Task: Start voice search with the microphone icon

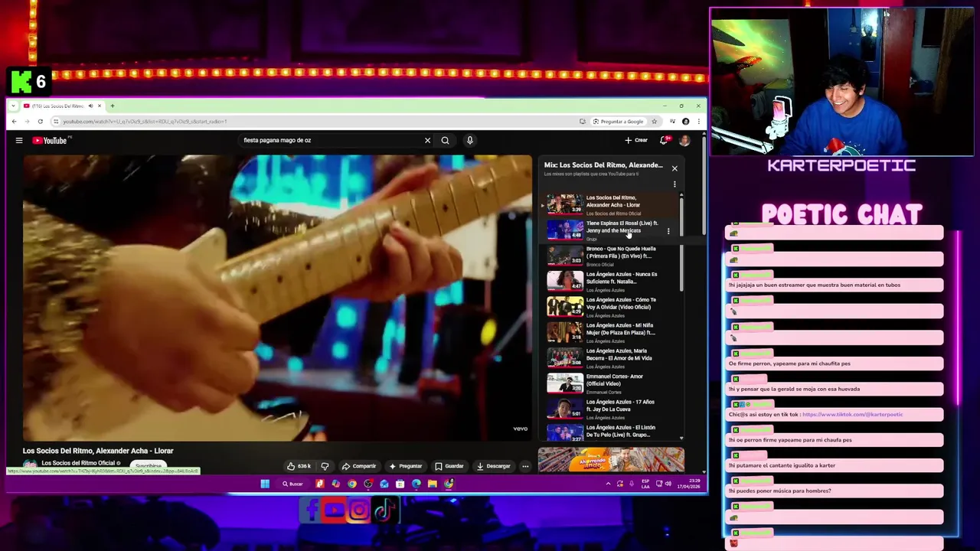Action: [470, 140]
